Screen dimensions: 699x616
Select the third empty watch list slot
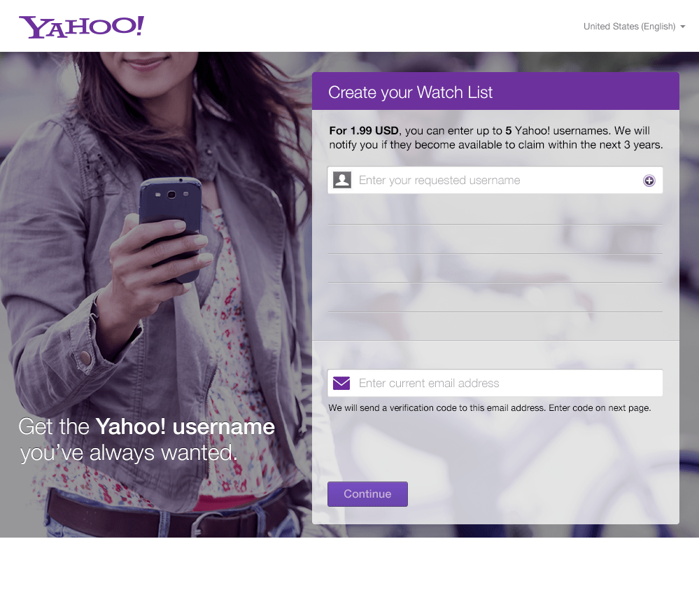pyautogui.click(x=495, y=268)
